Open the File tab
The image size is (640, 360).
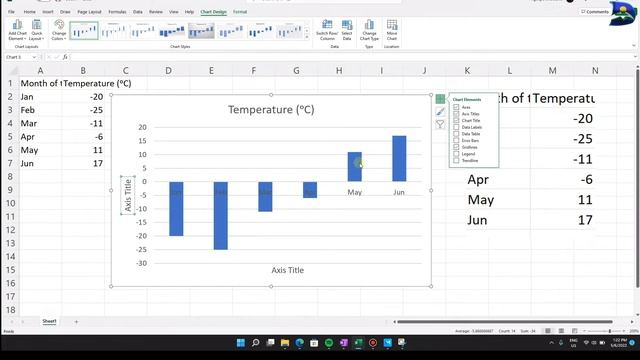pyautogui.click(x=11, y=12)
